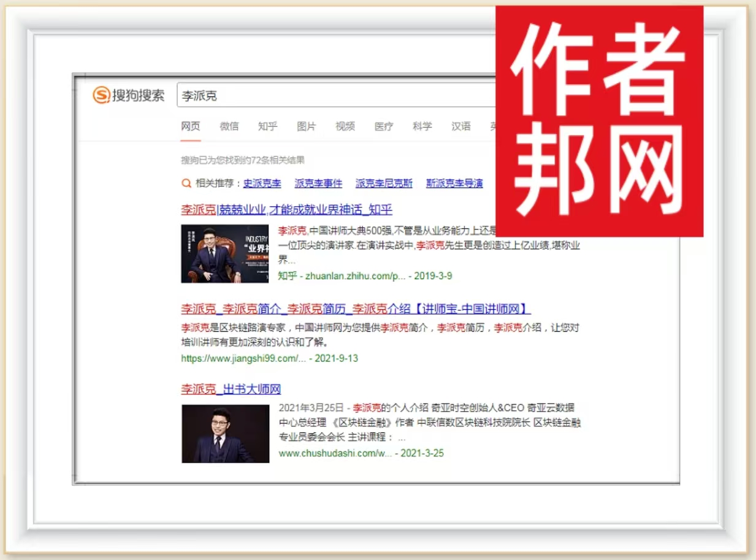Open the 知乎 search tab
The width and height of the screenshot is (756, 560).
[x=267, y=126]
